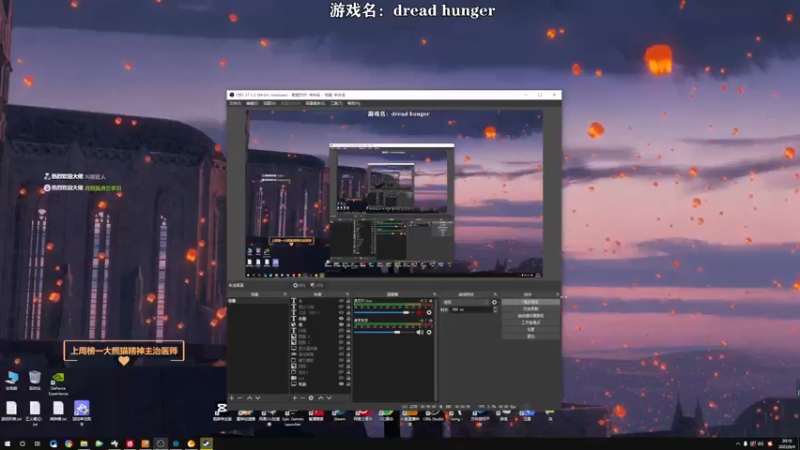This screenshot has width=800, height=450.
Task: Open the scene transition type dropdown
Action: 466,302
